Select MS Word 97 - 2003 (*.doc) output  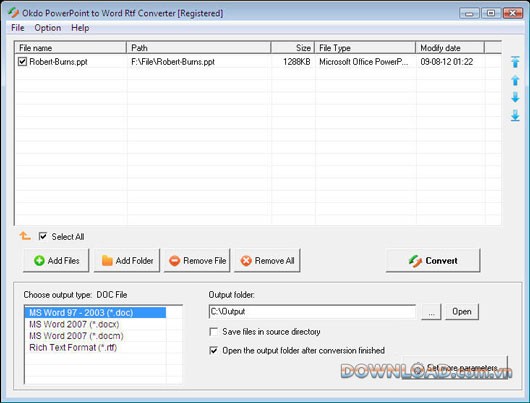95,312
